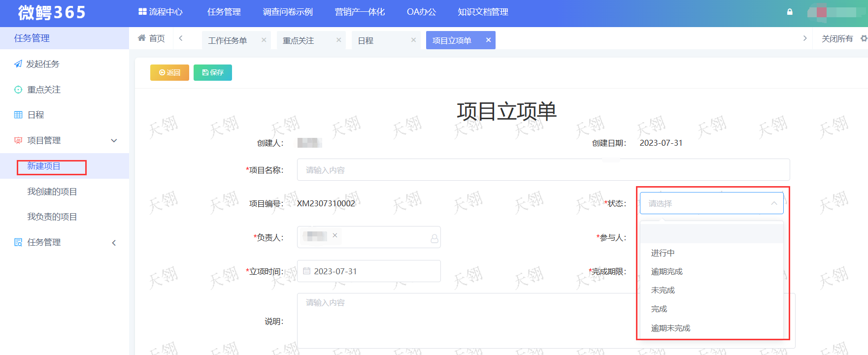
Task: Close the 项目立项单 tab
Action: (488, 40)
